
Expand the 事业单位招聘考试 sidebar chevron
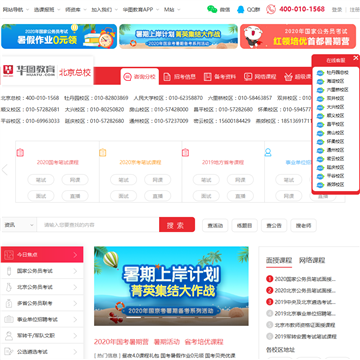tap(75, 320)
